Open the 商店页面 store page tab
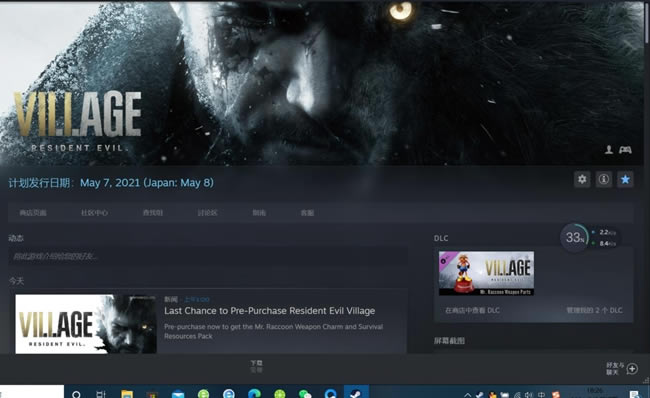 pos(33,213)
